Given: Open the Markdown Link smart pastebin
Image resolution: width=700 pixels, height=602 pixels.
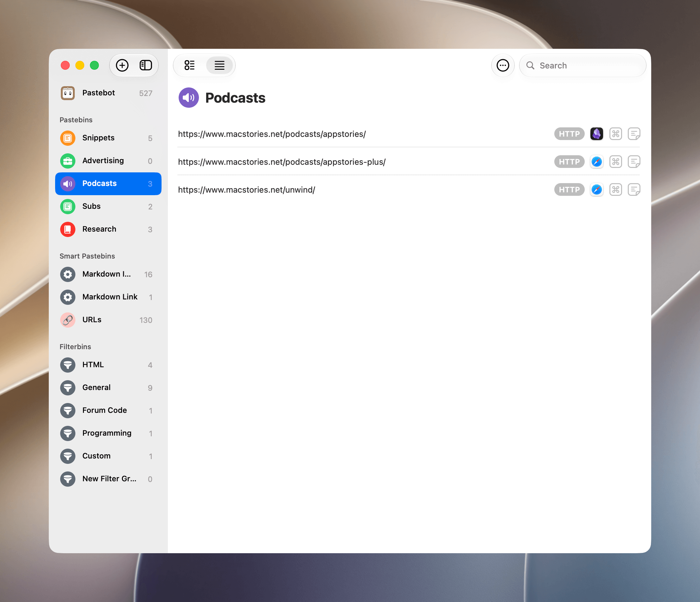Looking at the screenshot, I should (108, 297).
